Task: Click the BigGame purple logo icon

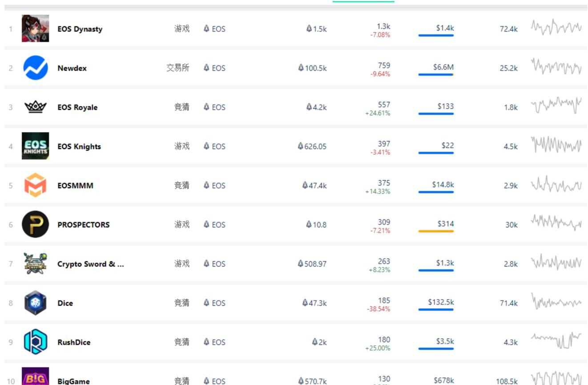Action: (35, 377)
